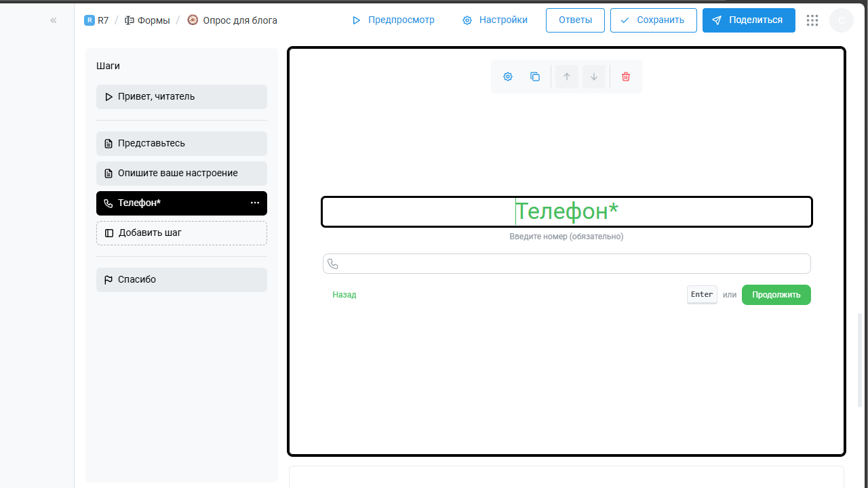Click the panel icon on Добавить шаг
Image resolution: width=868 pixels, height=488 pixels.
coord(109,233)
